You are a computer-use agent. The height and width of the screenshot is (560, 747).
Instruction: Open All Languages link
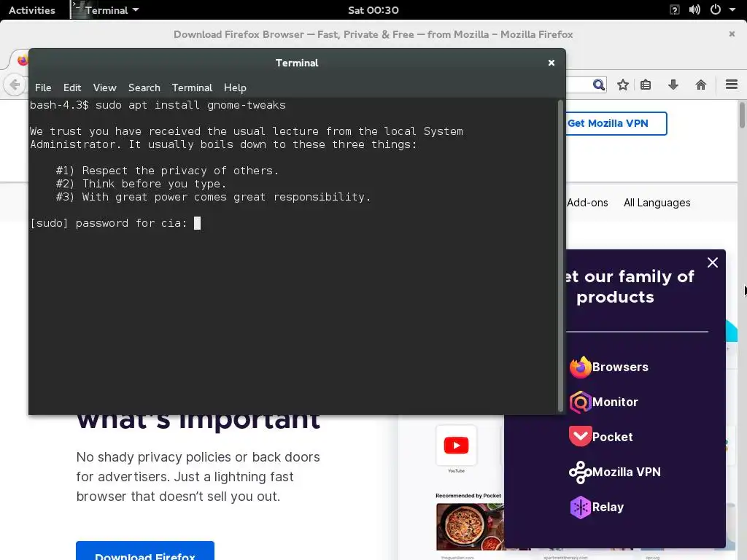click(657, 203)
